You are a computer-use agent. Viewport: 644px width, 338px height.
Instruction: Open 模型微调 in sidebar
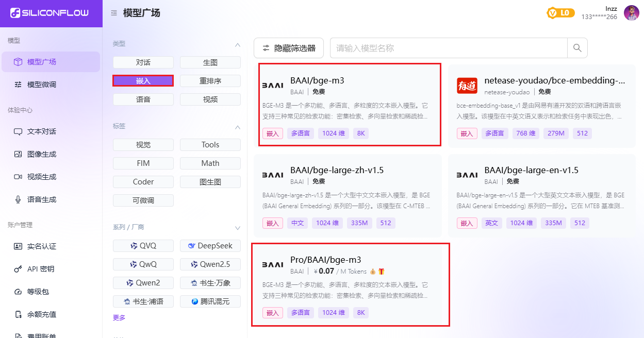pos(50,84)
